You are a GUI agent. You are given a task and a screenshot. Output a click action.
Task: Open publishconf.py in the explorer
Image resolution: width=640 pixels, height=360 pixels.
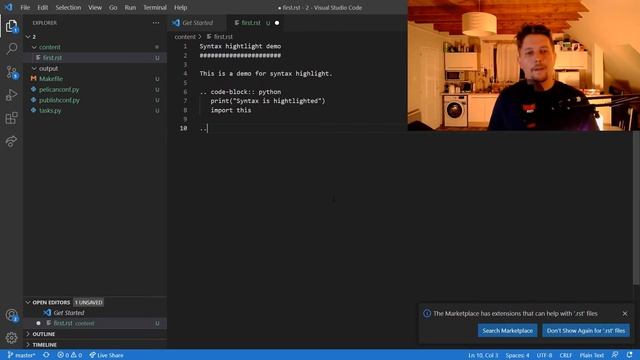click(95, 100)
